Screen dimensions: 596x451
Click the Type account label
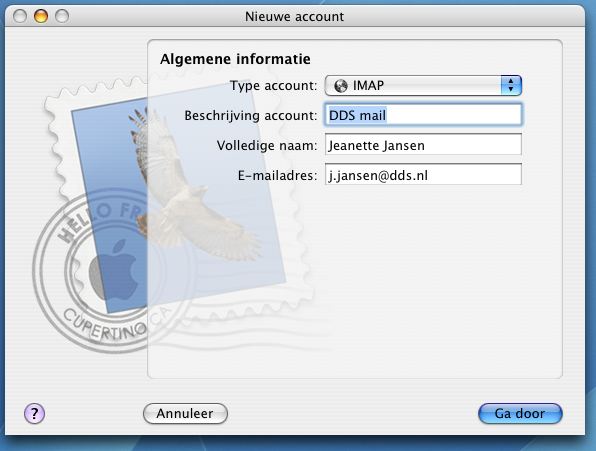[x=273, y=86]
